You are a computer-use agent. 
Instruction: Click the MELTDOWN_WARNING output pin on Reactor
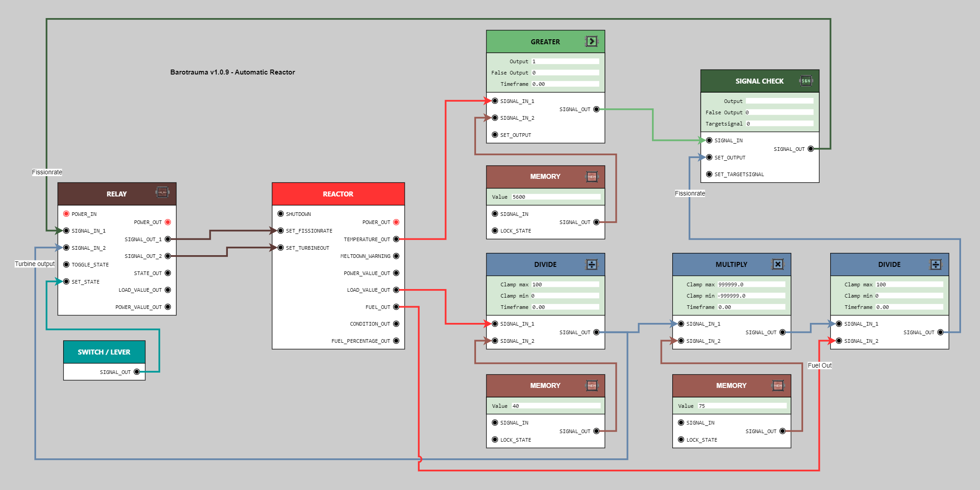coord(396,256)
